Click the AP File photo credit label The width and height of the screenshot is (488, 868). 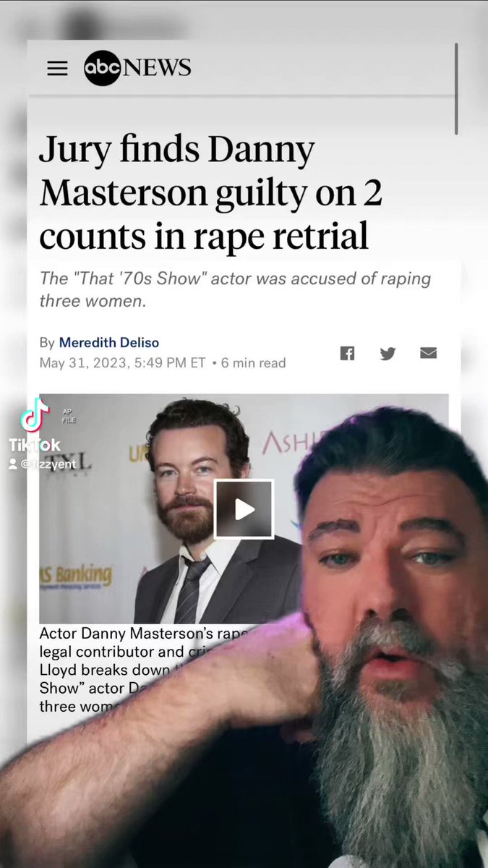[69, 415]
